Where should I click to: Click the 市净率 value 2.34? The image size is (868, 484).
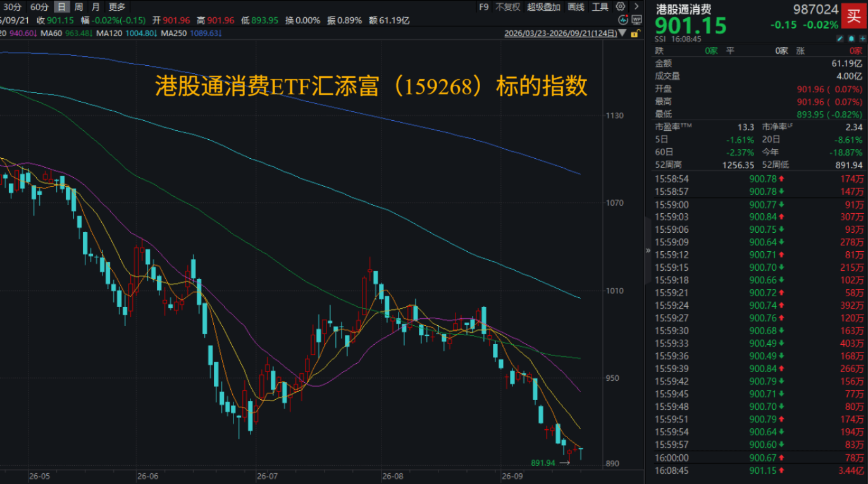click(853, 127)
